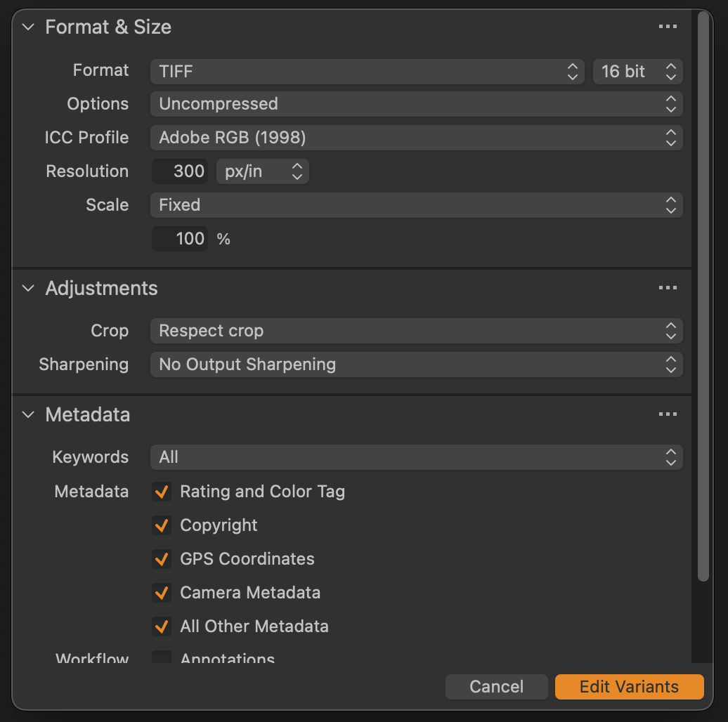Open the Uncompressed options dropdown
This screenshot has height=722, width=728.
click(x=416, y=104)
